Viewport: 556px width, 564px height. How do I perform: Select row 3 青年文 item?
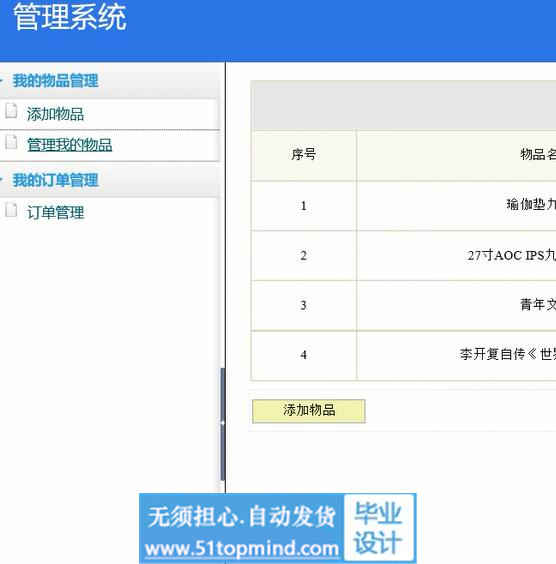tap(538, 305)
